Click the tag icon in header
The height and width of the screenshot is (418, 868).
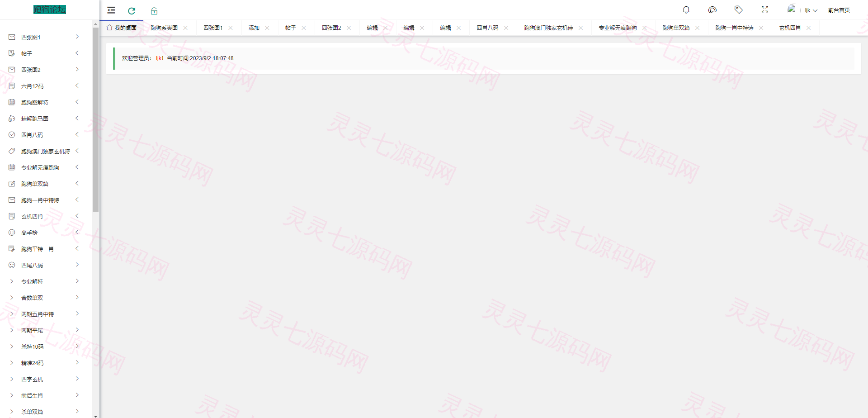(739, 10)
